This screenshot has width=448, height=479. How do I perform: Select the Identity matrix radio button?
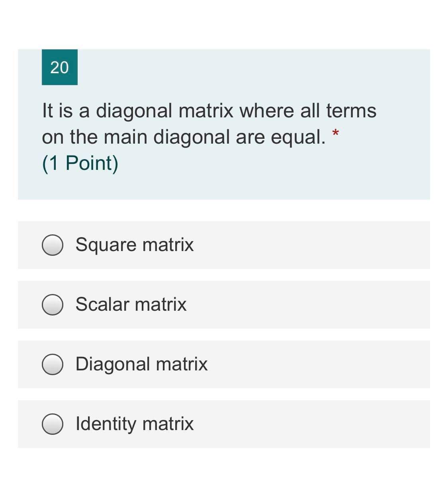pos(54,424)
